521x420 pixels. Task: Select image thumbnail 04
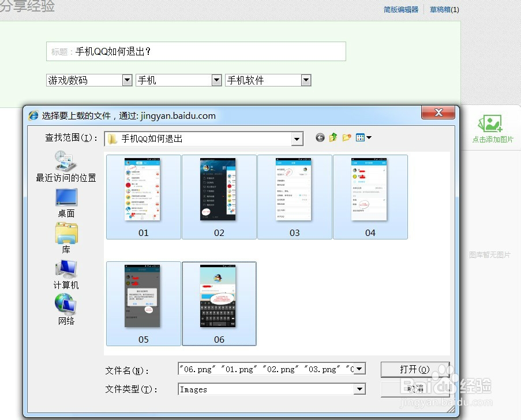click(370, 197)
